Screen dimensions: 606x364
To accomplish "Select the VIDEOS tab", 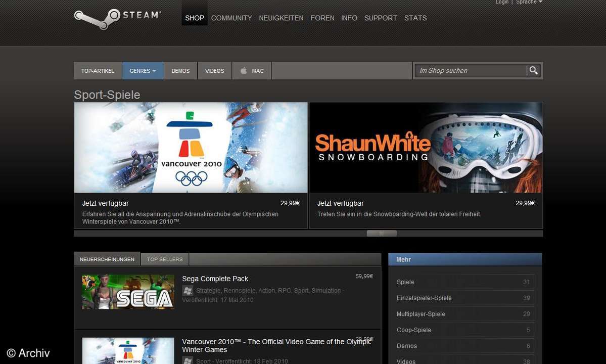I will 214,71.
